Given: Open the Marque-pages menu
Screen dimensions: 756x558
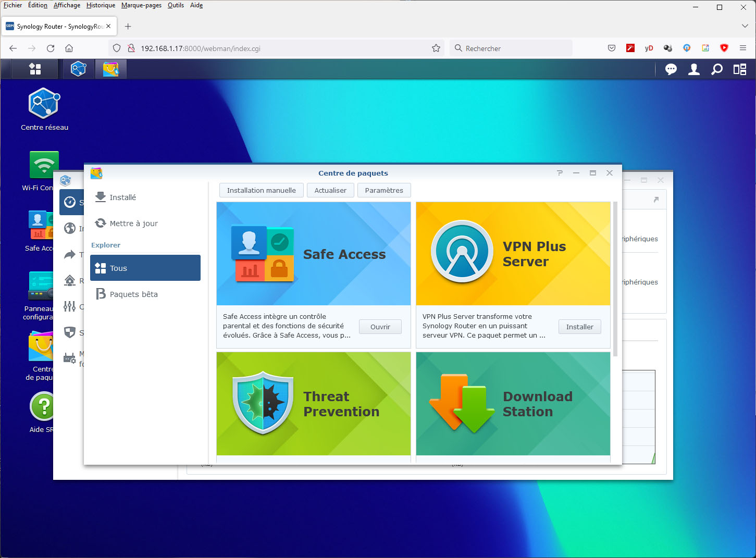Looking at the screenshot, I should [x=141, y=5].
